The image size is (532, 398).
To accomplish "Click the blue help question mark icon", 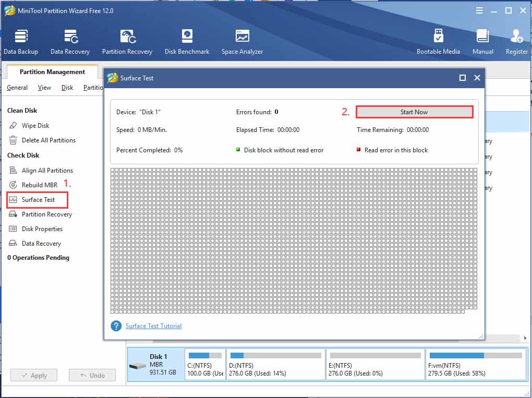I will coord(116,326).
